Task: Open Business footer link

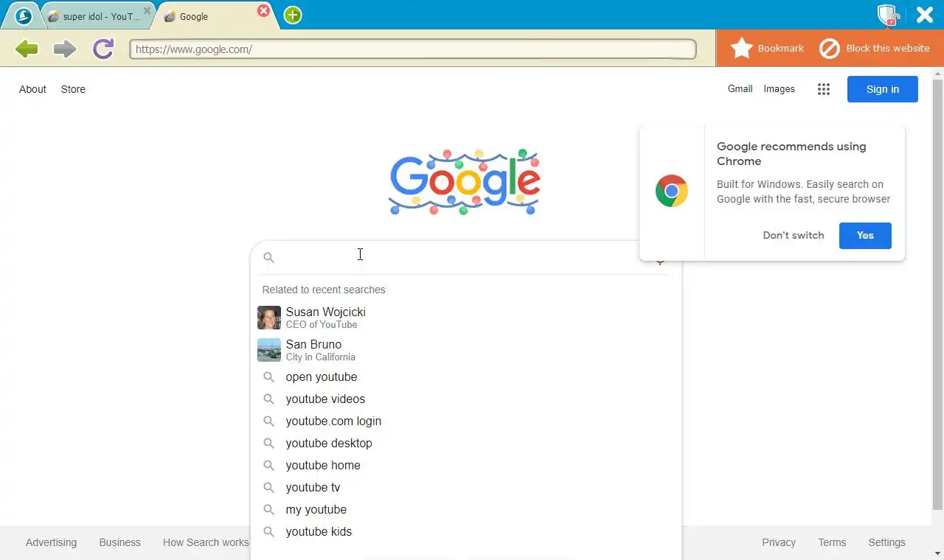Action: coord(119,542)
